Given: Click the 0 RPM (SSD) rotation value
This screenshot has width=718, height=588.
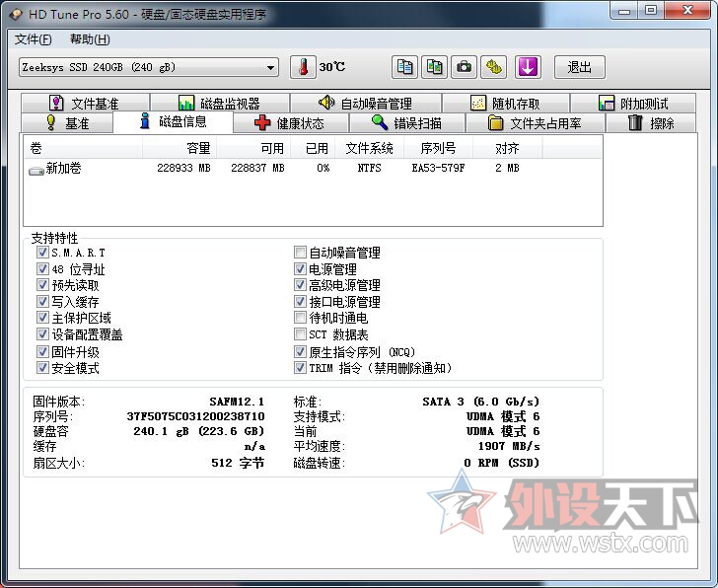Looking at the screenshot, I should (501, 463).
